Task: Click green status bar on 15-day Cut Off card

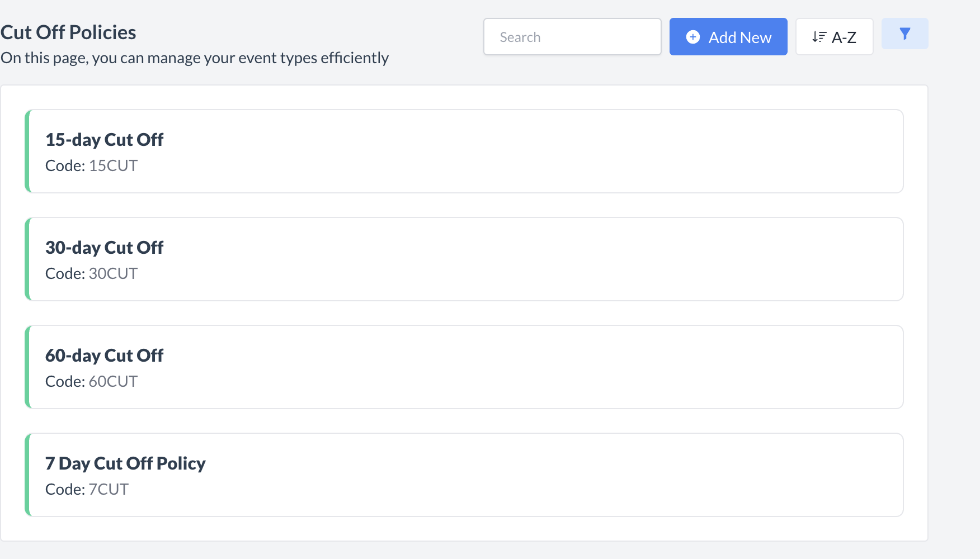Action: tap(27, 151)
